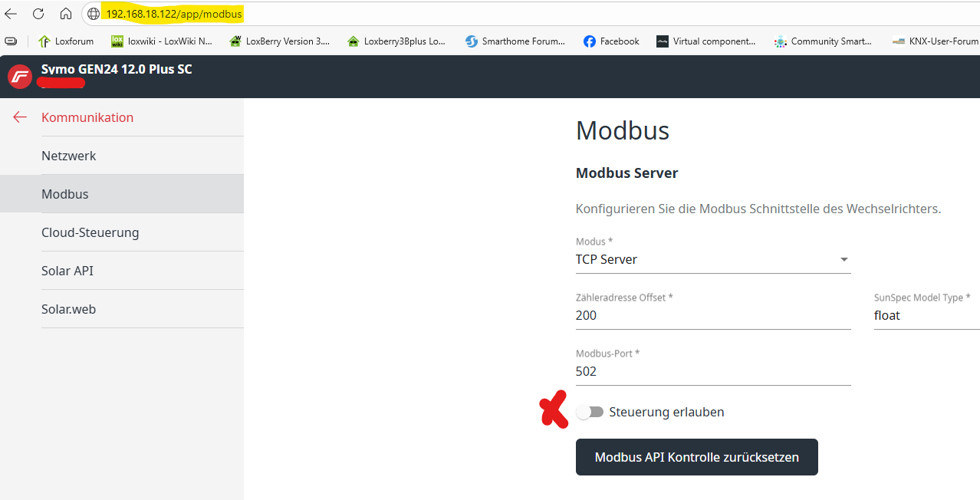Expand the Modus TCP Server dropdown
Image resolution: width=980 pixels, height=500 pixels.
pyautogui.click(x=713, y=259)
